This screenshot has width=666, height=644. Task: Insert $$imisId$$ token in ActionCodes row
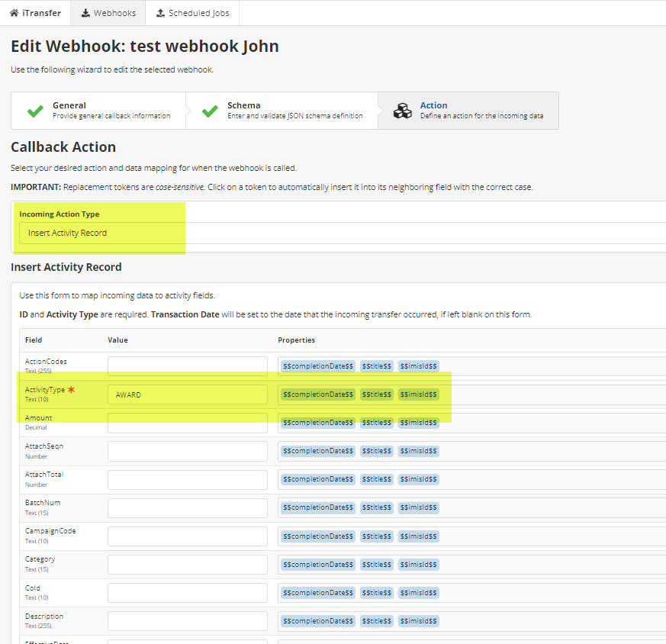point(418,366)
